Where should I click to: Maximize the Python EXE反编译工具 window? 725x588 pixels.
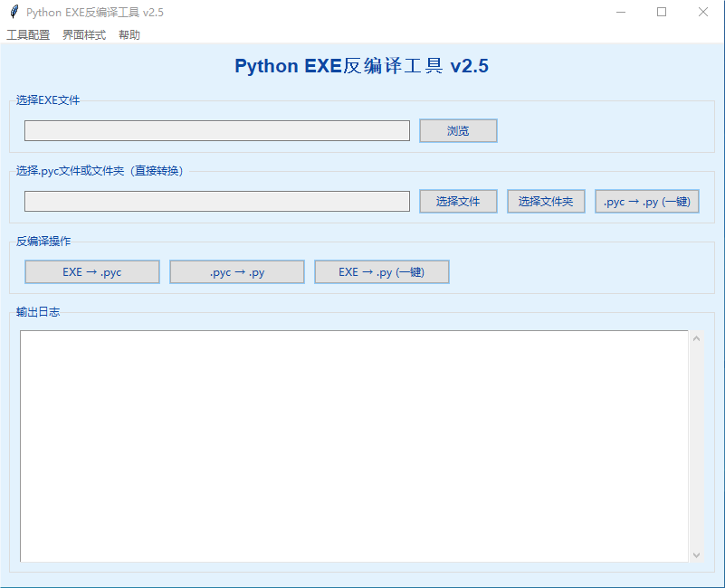click(x=662, y=12)
